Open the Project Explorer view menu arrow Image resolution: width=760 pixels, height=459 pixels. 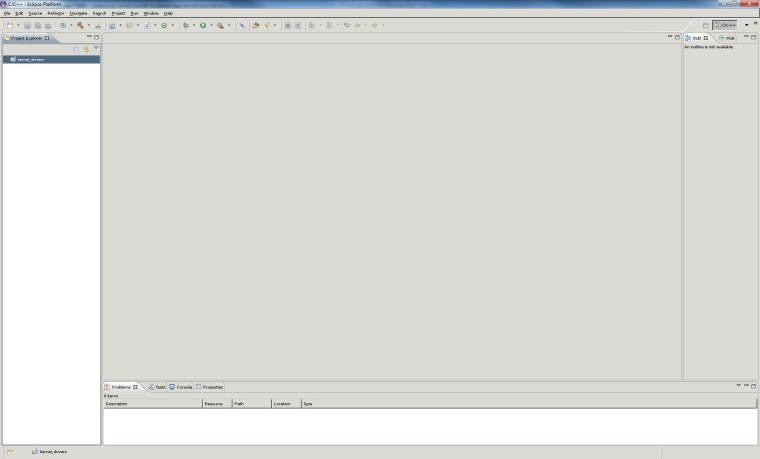(96, 49)
